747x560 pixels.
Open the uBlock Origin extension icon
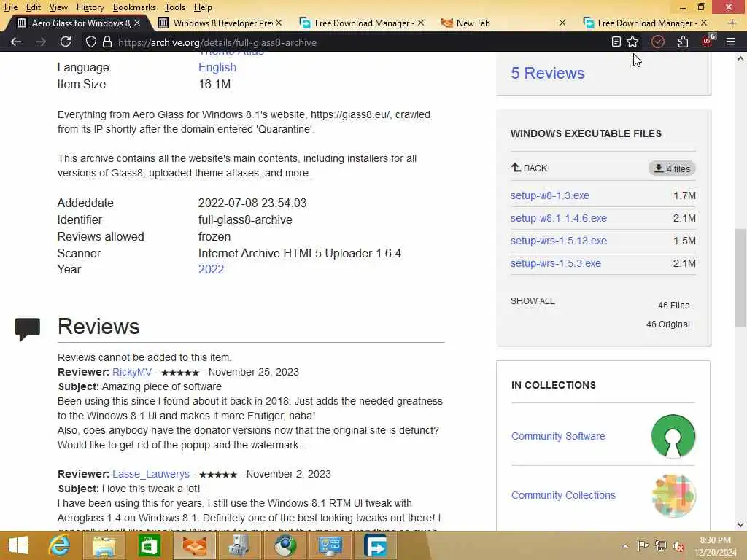[708, 41]
